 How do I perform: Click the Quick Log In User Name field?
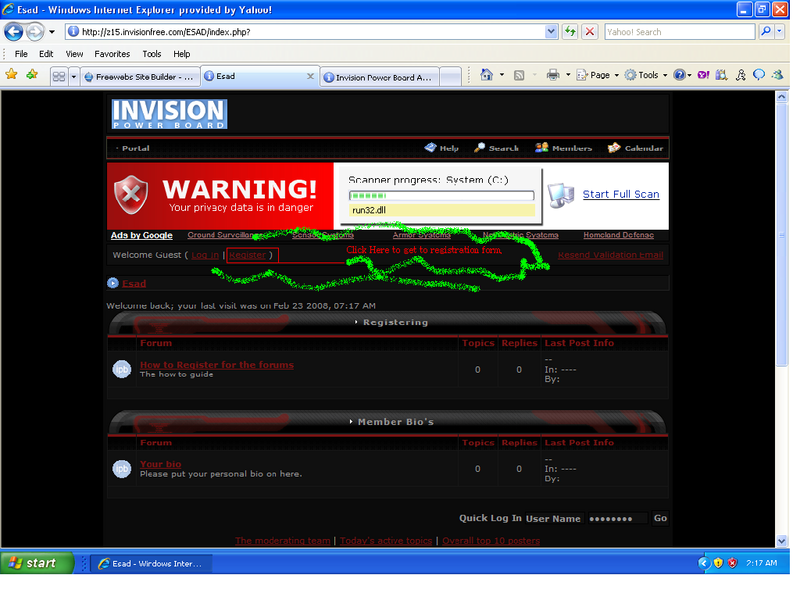554,519
